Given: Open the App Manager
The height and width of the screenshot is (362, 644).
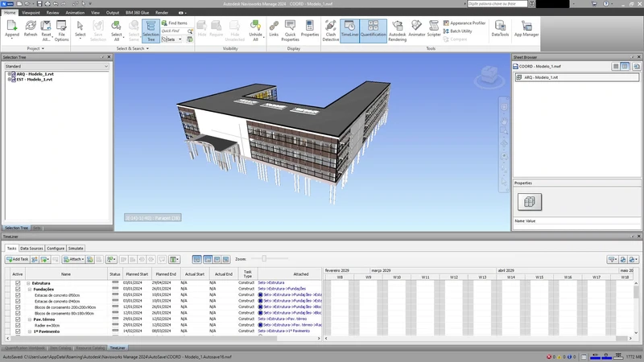Looking at the screenshot, I should click(526, 30).
